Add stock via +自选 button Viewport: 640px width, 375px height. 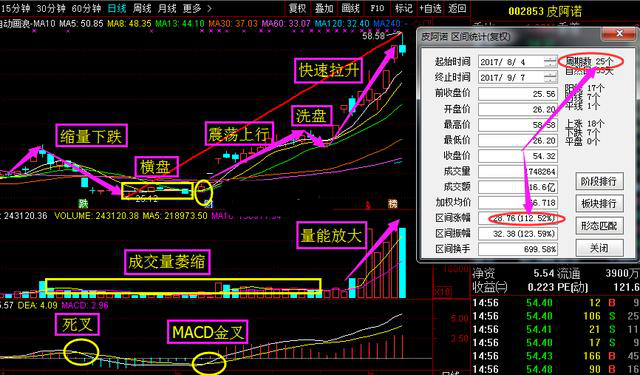tap(430, 8)
